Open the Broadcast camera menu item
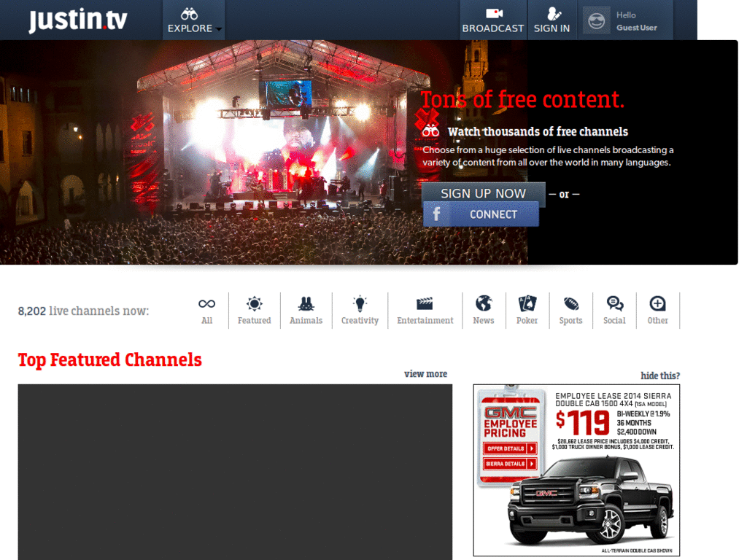Screen dimensions: 747x560 tap(493, 20)
